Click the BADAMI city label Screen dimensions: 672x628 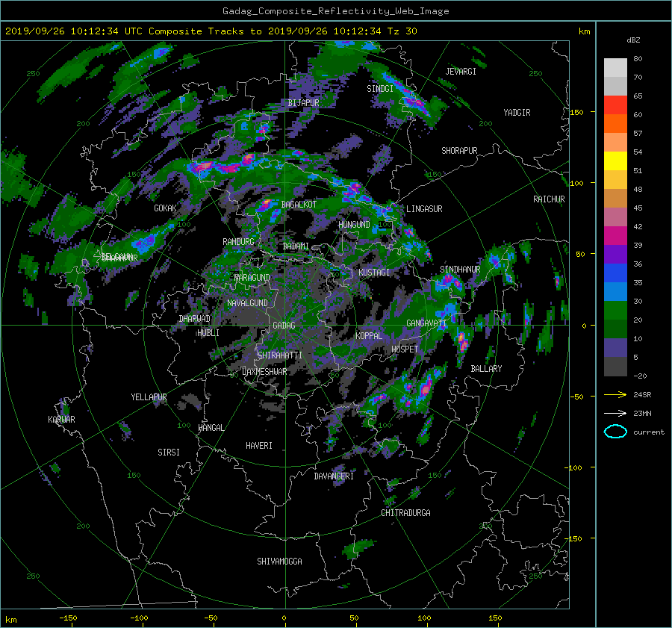[296, 246]
